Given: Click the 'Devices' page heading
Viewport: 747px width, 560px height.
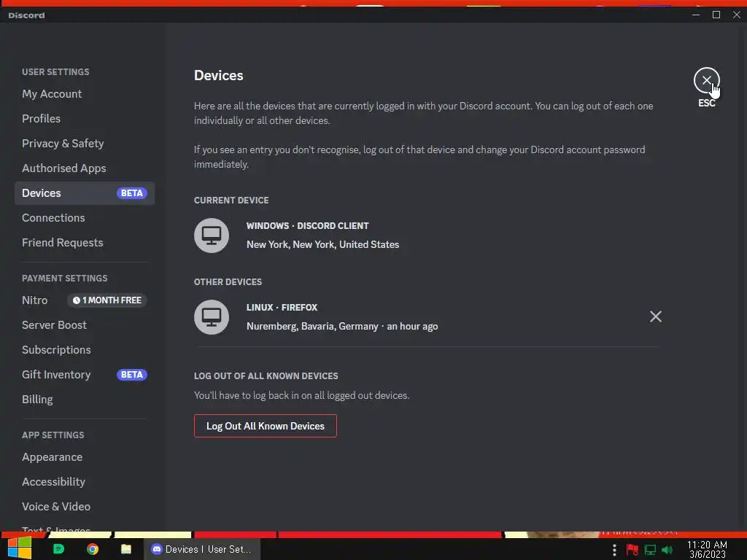Looking at the screenshot, I should (x=219, y=76).
